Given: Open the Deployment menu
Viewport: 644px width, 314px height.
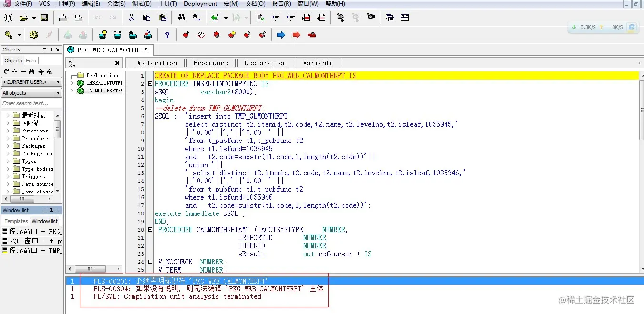Looking at the screenshot, I should coord(200,4).
